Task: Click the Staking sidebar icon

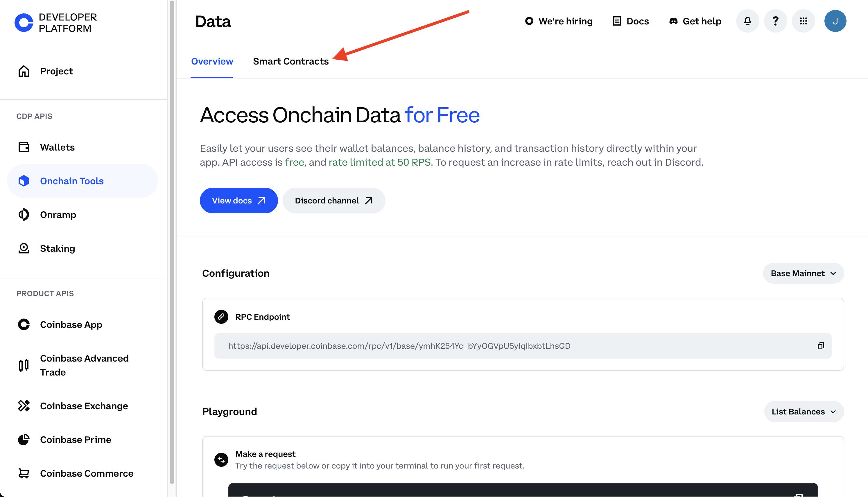Action: 24,248
